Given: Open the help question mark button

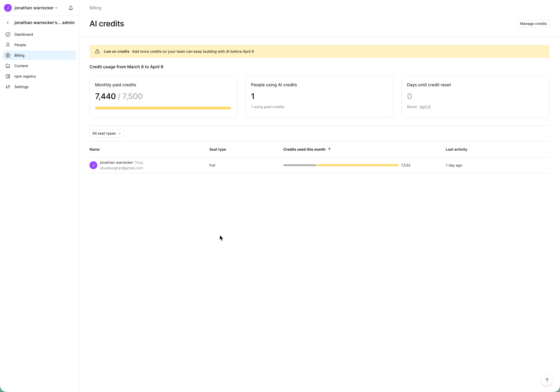Looking at the screenshot, I should (547, 380).
